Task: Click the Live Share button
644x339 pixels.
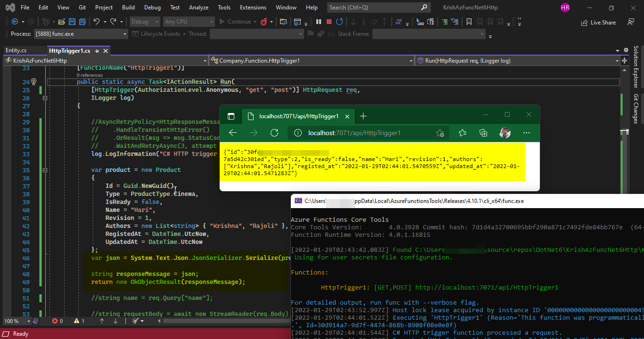Action: [x=598, y=22]
